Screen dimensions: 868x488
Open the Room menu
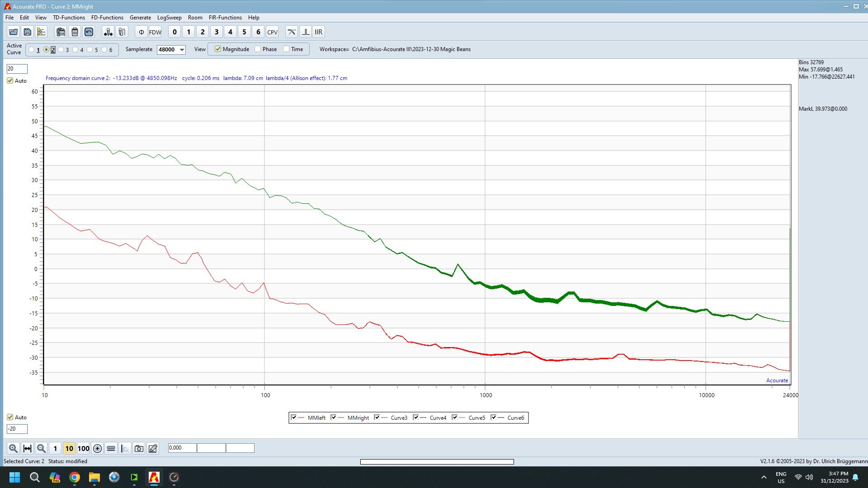pos(195,18)
